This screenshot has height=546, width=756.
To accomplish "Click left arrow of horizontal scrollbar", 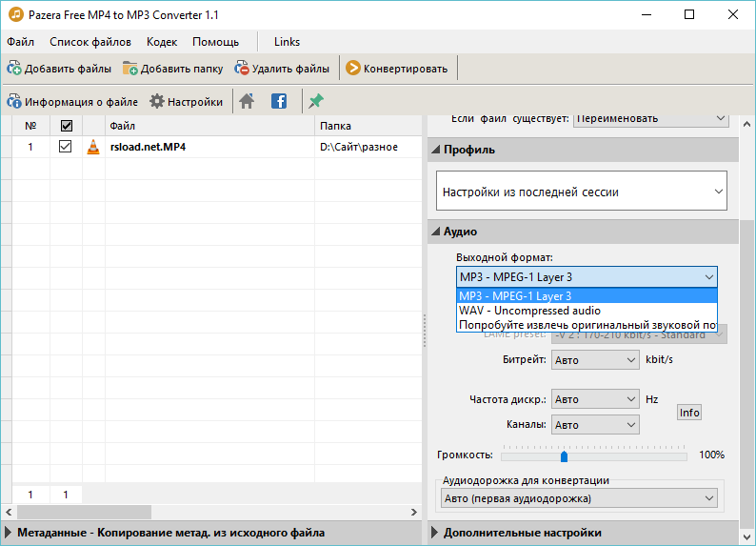I will tap(9, 512).
